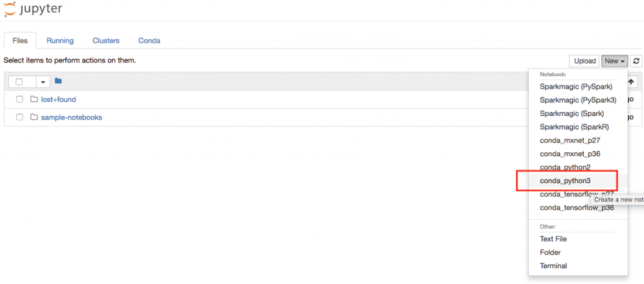The height and width of the screenshot is (284, 644).
Task: Select conda_tensorflow_p36 from notebook list
Action: point(577,208)
